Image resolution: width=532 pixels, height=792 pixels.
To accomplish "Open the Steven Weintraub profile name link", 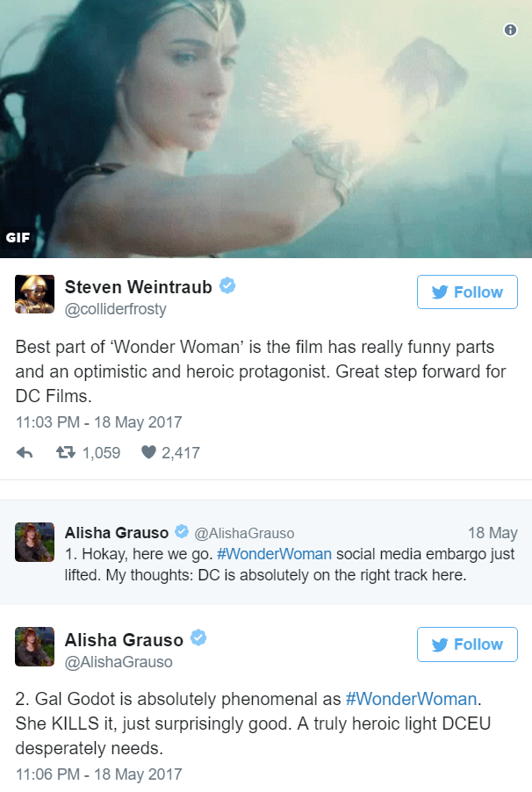I will [139, 287].
